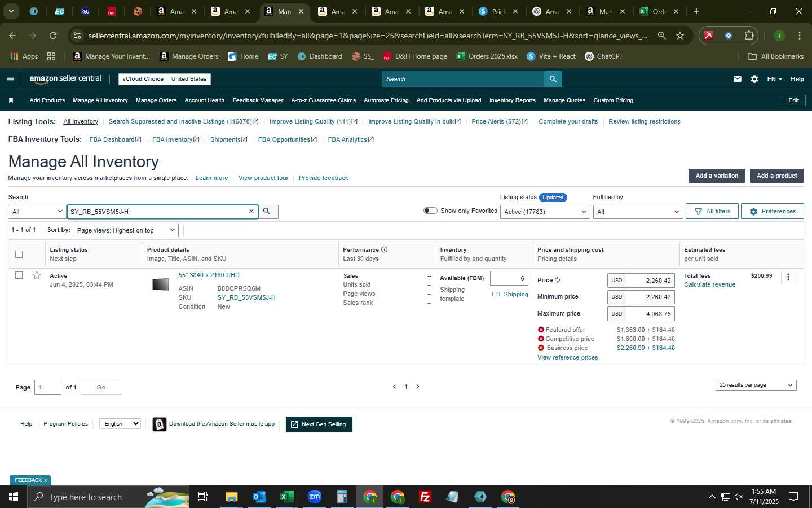Open Manage Orders in navigation bar
Viewport: 812px width, 508px height.
[x=156, y=100]
